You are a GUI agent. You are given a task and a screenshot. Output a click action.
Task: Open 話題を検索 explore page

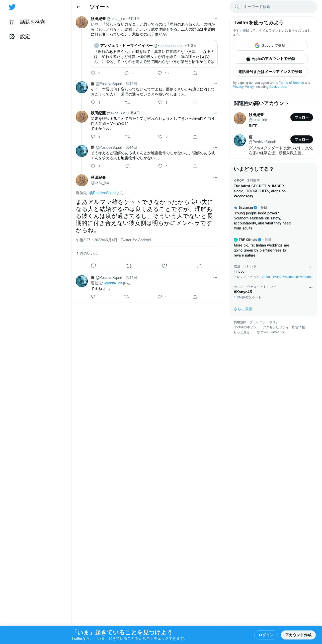pos(27,22)
